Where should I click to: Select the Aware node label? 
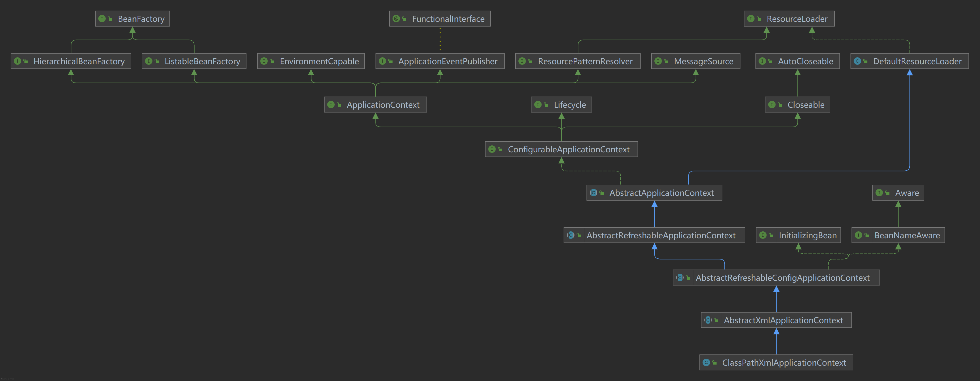click(x=907, y=193)
